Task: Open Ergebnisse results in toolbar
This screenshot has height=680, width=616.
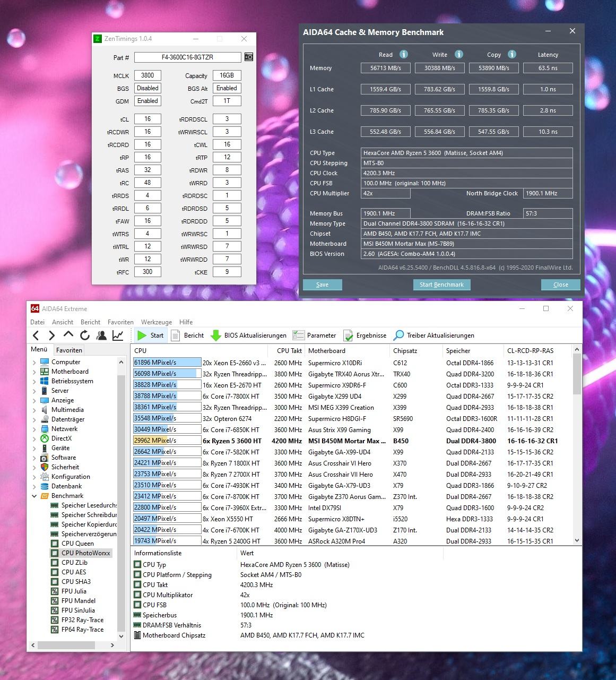Action: coord(365,335)
